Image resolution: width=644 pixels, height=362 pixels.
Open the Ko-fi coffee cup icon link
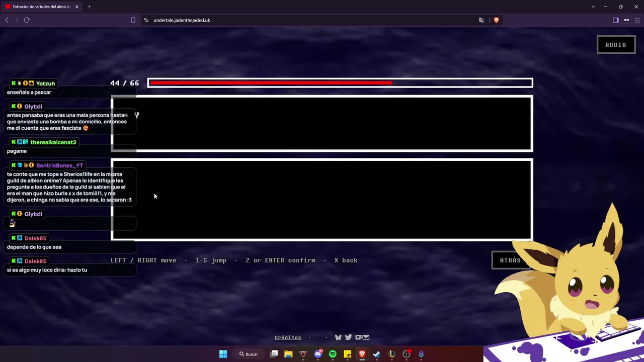pyautogui.click(x=358, y=337)
